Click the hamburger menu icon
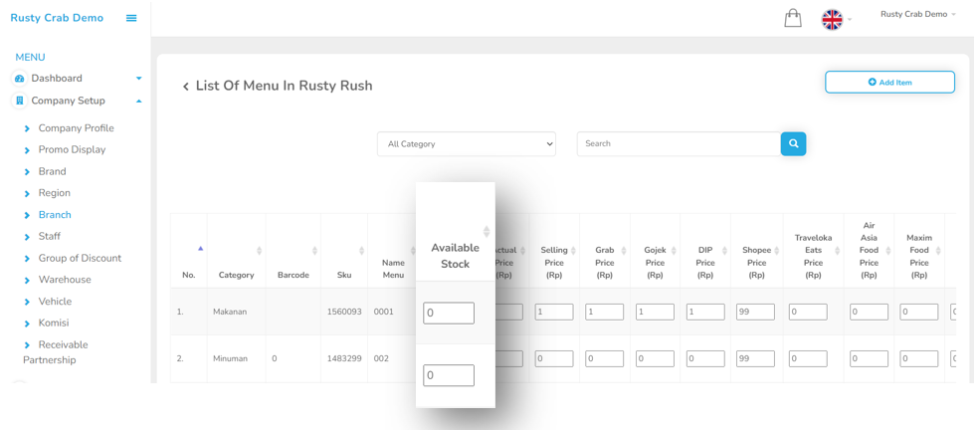This screenshot has height=430, width=980. coord(131,18)
